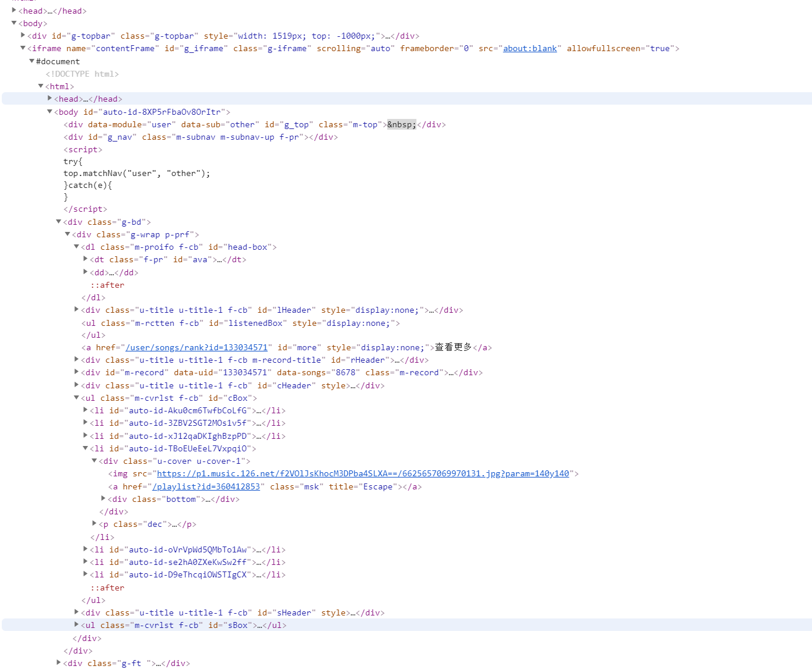The image size is (812, 669).
Task: Expand the m-record div node
Action: (77, 372)
